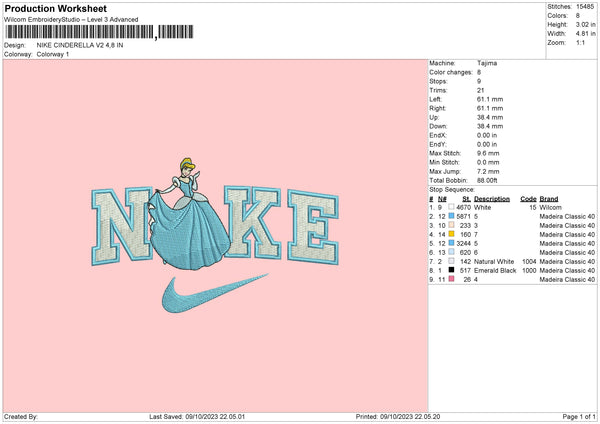Viewport: 600px width, 424px height.
Task: Select the Height value "3.02 in"
Action: click(585, 24)
